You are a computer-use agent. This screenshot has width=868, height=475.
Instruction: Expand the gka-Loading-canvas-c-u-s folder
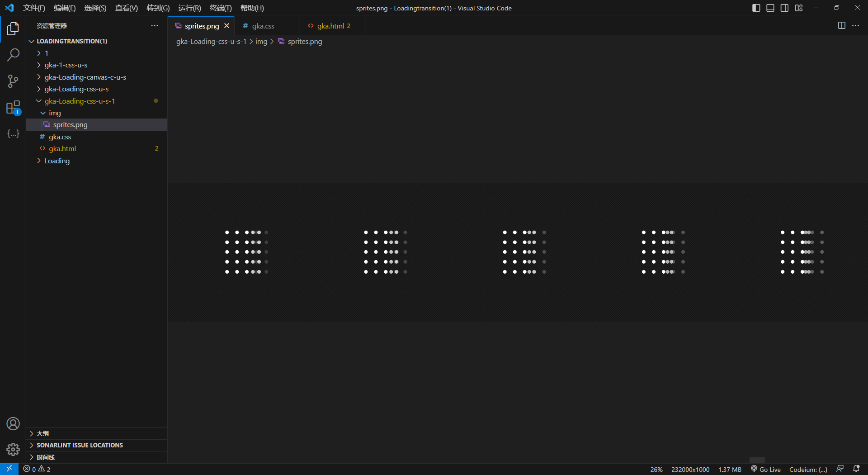pos(85,77)
